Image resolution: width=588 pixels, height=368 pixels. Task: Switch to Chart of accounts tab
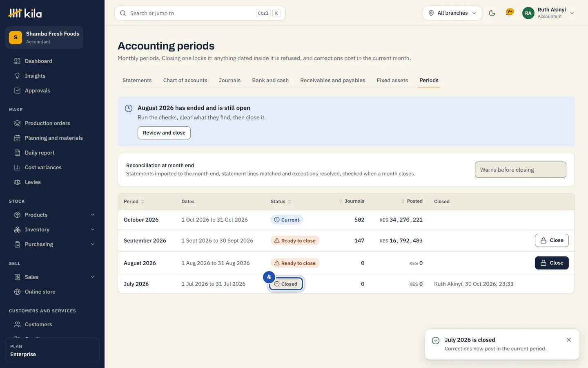click(x=185, y=81)
